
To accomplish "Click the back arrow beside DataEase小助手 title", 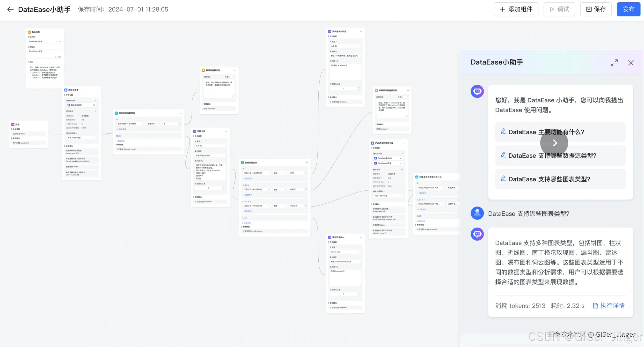I will coord(10,10).
